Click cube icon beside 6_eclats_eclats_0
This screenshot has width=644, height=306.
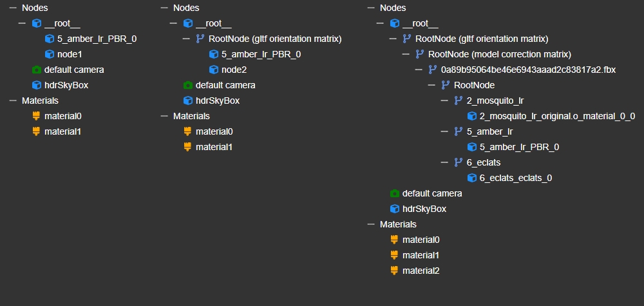click(472, 178)
